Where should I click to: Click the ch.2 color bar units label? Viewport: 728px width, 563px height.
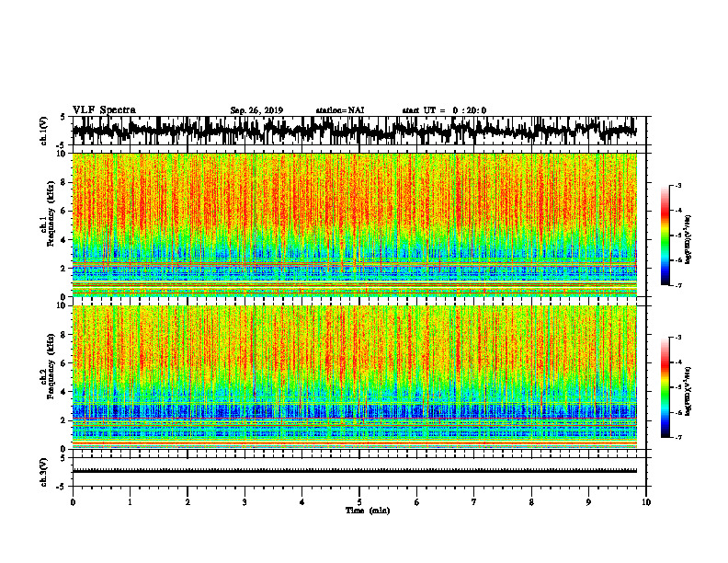point(688,390)
